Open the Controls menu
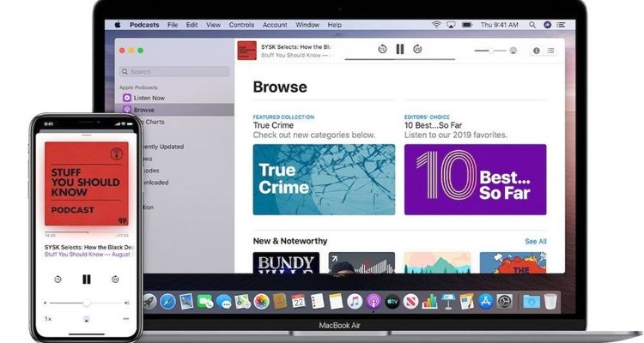Viewport: 644px width, 343px height. click(x=241, y=25)
